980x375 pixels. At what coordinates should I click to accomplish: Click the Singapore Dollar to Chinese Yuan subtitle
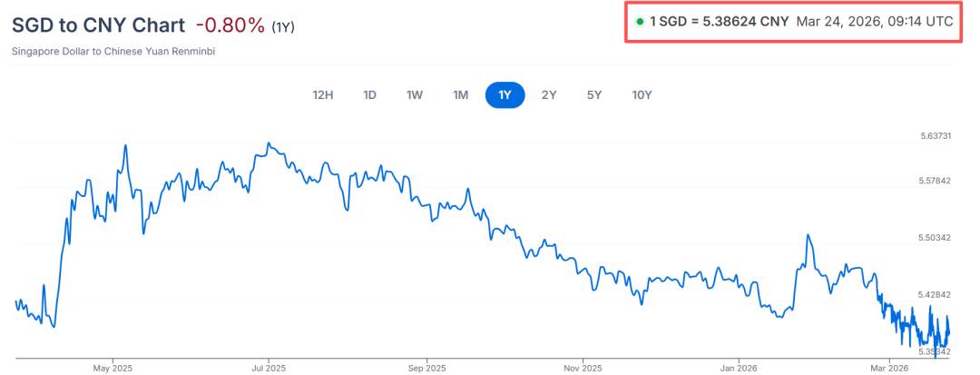pos(113,52)
